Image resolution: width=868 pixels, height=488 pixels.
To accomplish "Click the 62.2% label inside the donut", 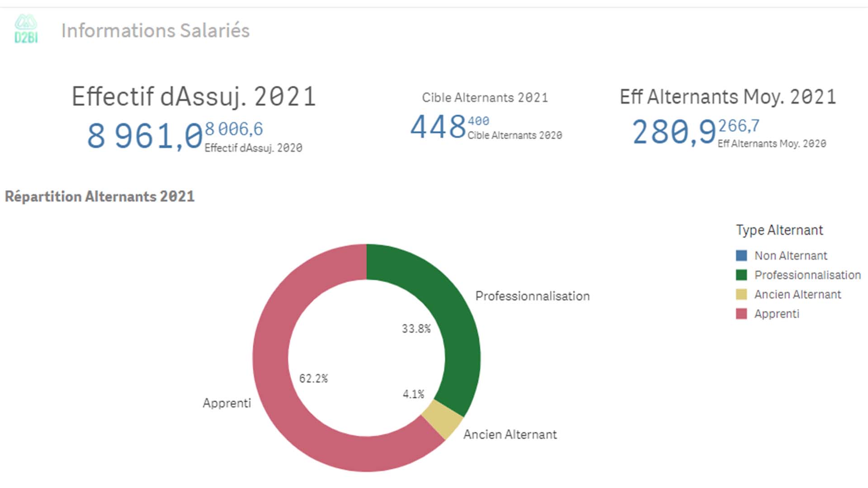I will (x=313, y=378).
